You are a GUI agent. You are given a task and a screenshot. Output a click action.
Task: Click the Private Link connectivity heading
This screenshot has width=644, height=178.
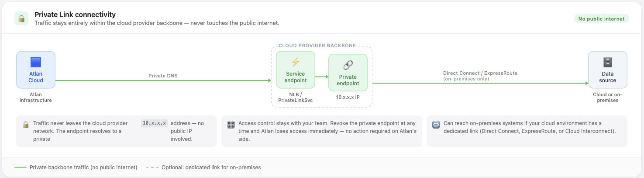point(75,14)
